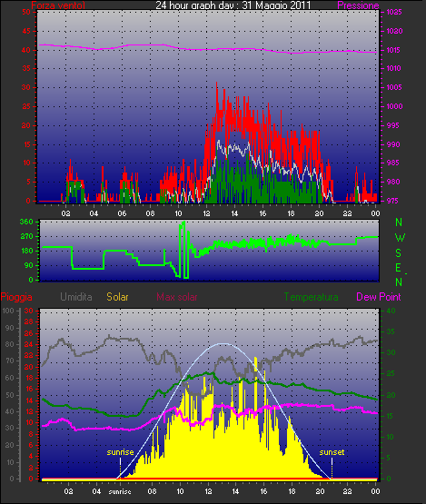This screenshot has height=504, width=426.
Task: Select the red 'Pioggia' legend label
Action: pos(16,297)
